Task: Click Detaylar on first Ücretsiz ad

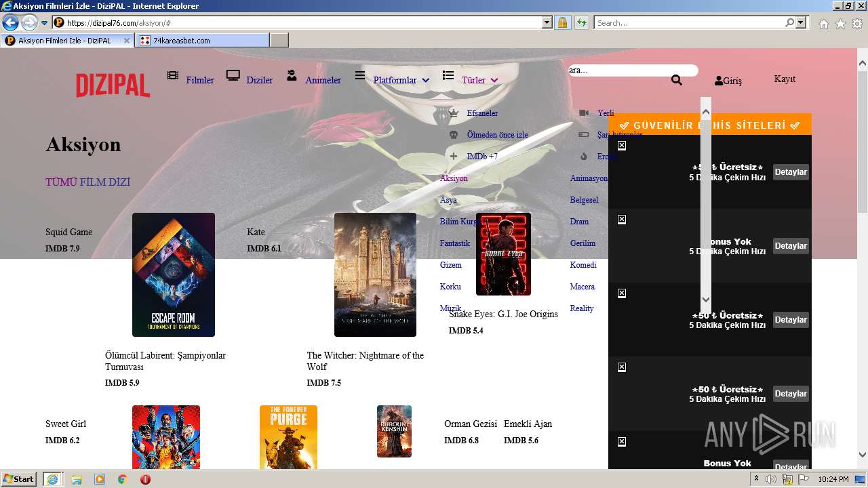Action: tap(791, 172)
